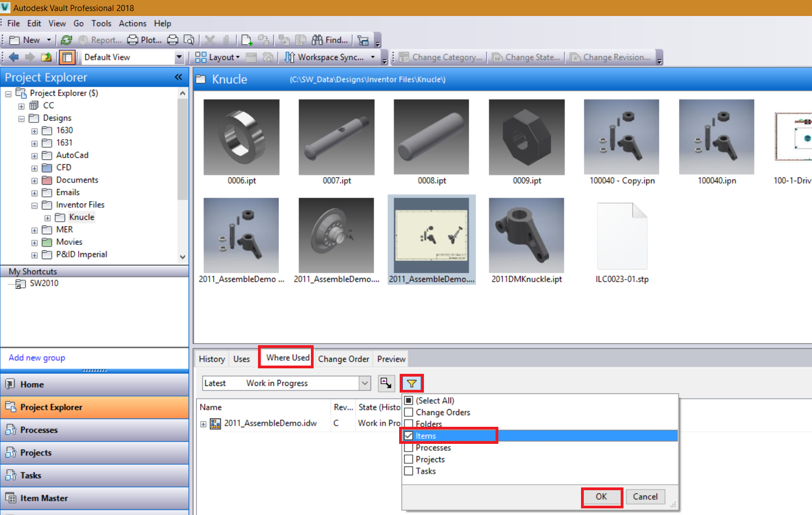Open the Actions menu
812x515 pixels.
pos(133,23)
